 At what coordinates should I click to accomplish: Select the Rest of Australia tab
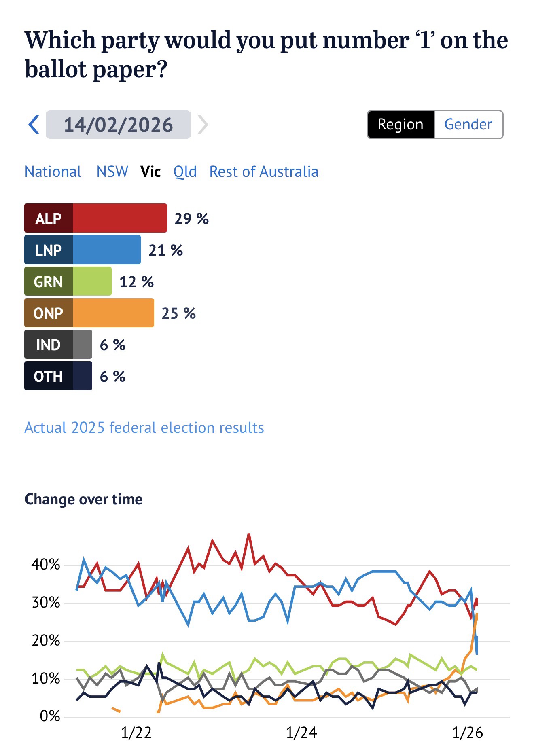[264, 172]
